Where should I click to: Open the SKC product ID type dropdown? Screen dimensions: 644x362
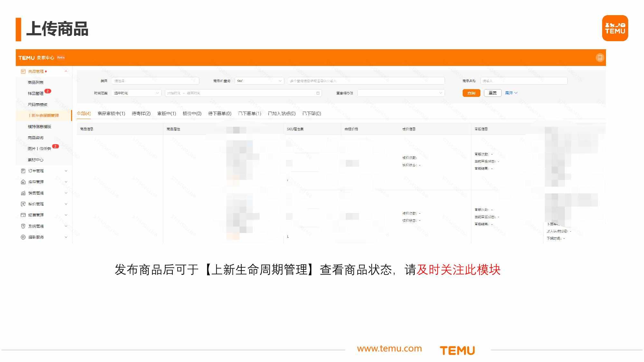tap(259, 81)
